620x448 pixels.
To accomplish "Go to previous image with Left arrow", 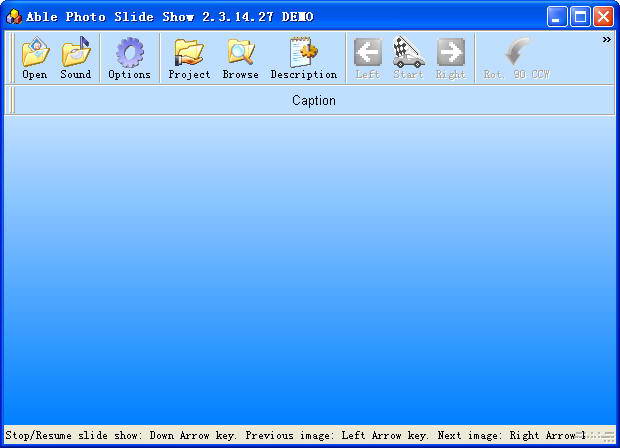I will coord(368,58).
